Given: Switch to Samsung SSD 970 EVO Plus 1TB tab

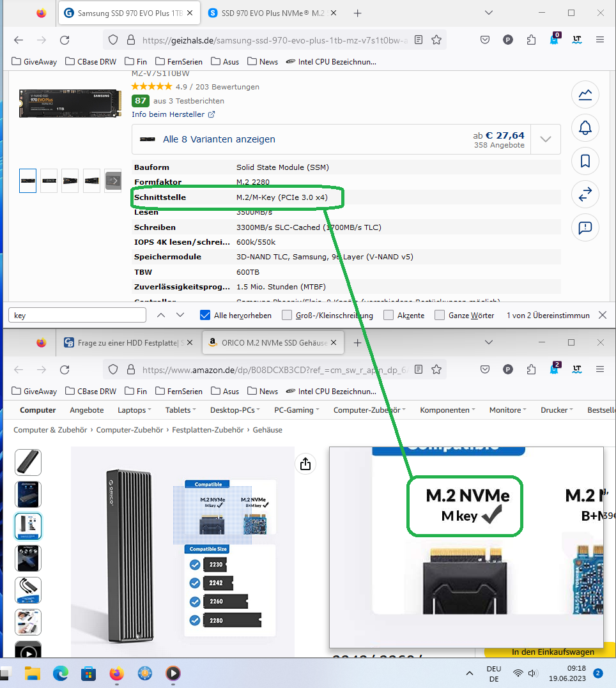Looking at the screenshot, I should (129, 13).
